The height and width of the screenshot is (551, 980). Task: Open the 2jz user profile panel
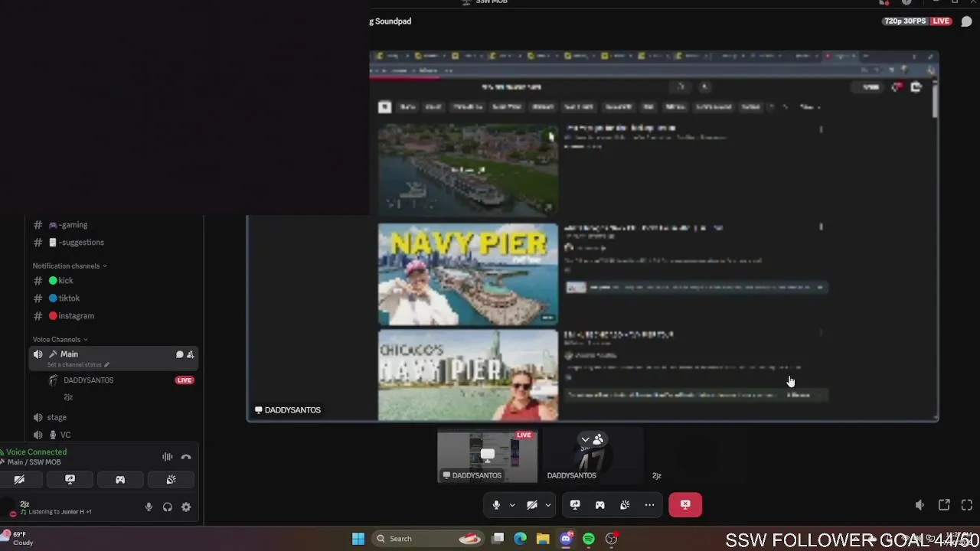click(x=54, y=507)
